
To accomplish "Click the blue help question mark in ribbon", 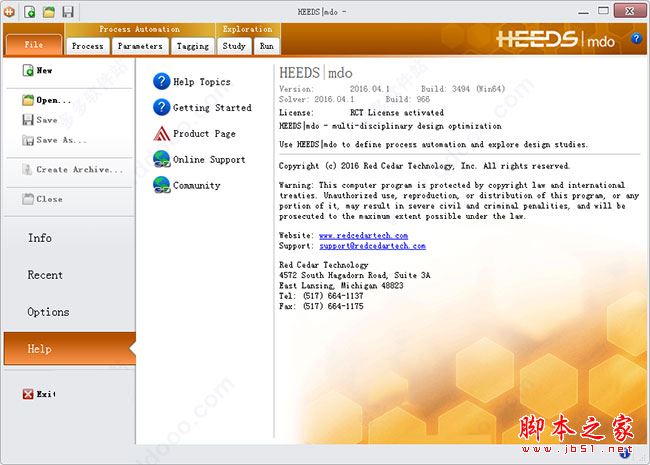I will click(636, 39).
